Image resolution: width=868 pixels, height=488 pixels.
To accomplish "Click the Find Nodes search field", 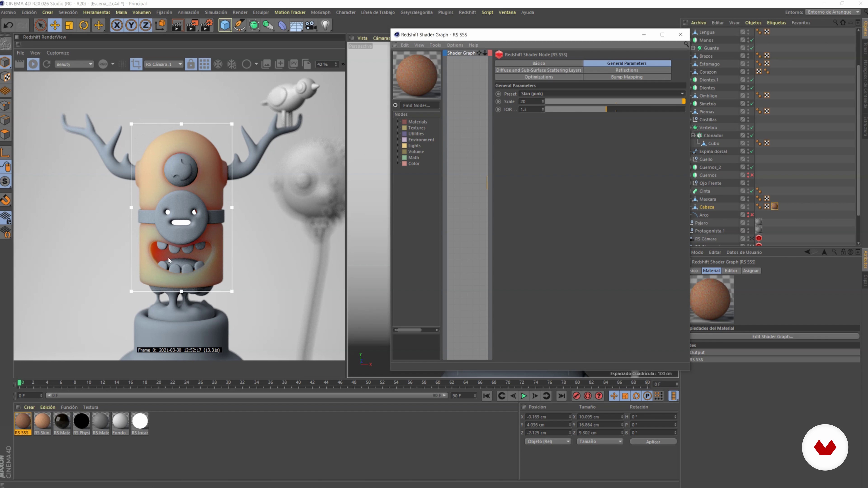I will click(x=420, y=106).
